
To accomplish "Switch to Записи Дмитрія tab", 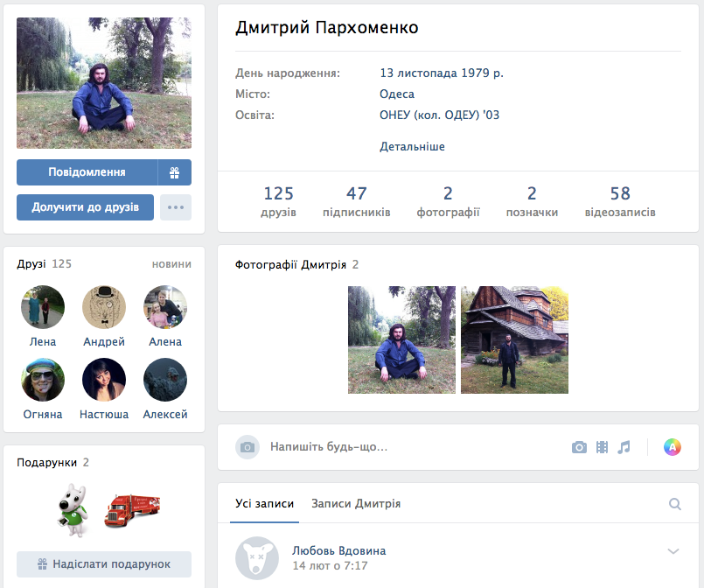I will pyautogui.click(x=356, y=503).
